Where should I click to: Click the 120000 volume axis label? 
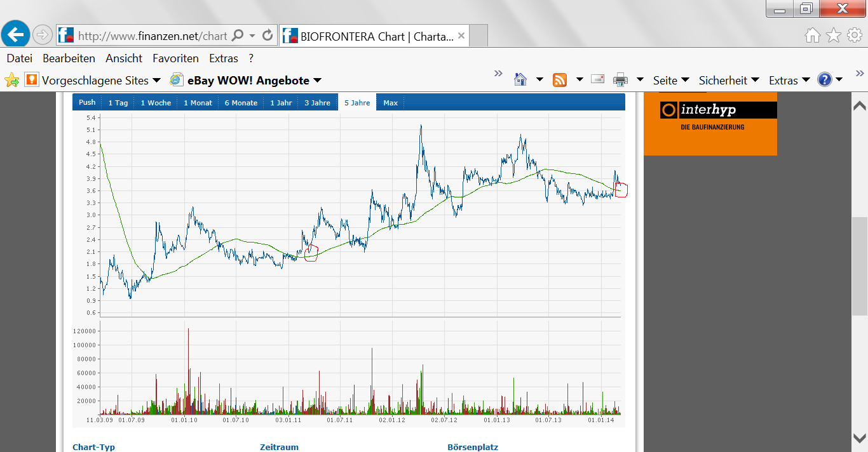tap(84, 331)
